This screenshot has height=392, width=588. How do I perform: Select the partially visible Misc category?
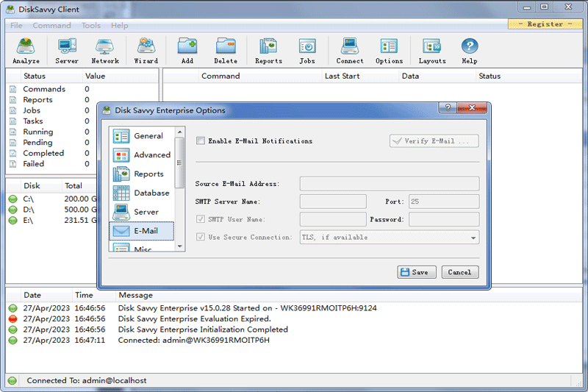click(141, 247)
